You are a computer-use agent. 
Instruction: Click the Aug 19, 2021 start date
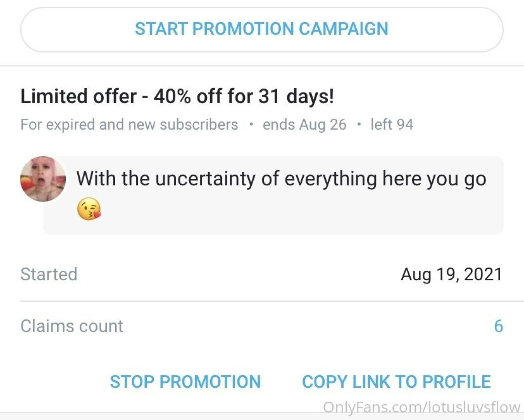[452, 274]
